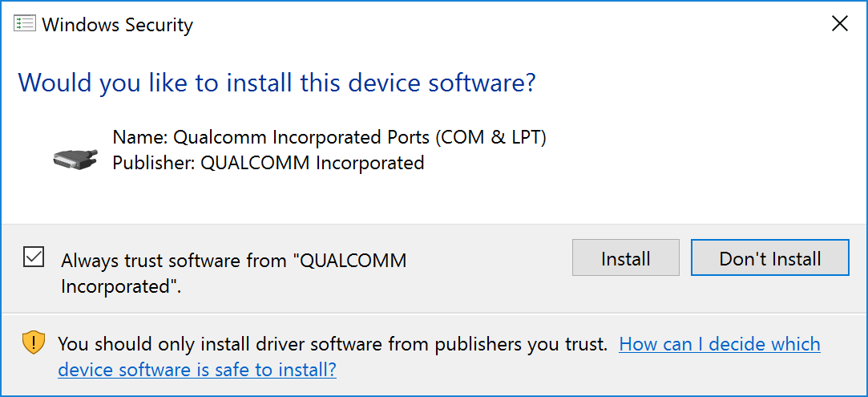
Task: Click the "Always trust software from" label text
Action: point(174,261)
